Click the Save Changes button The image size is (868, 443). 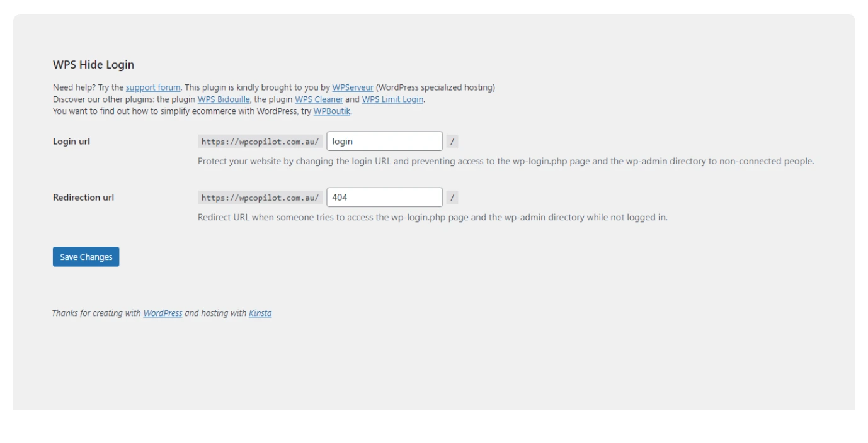coord(86,257)
